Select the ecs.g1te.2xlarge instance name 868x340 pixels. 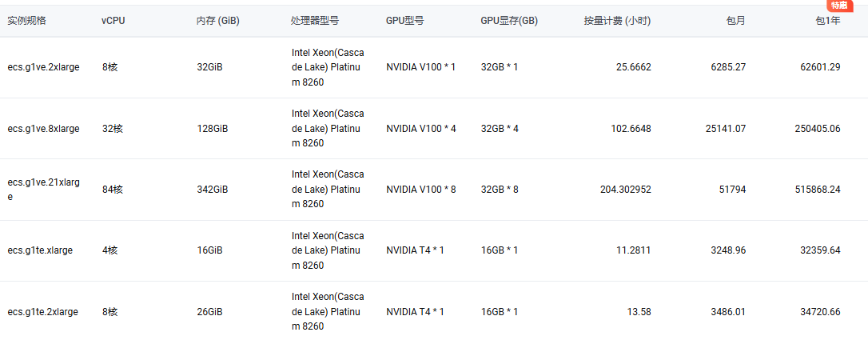click(42, 312)
